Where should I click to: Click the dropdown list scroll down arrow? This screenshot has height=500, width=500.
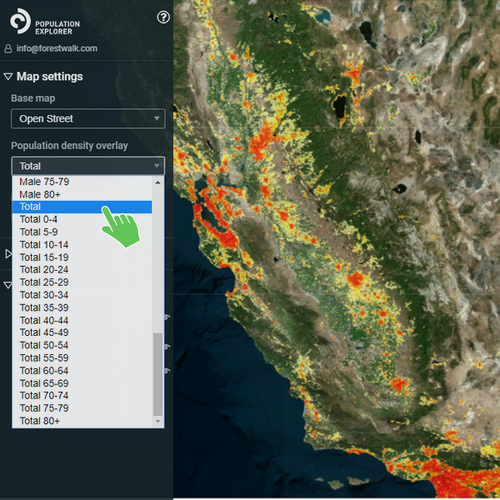point(158,421)
